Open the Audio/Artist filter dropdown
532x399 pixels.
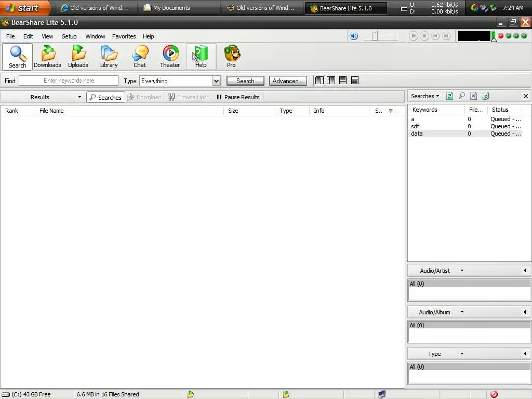tap(462, 270)
